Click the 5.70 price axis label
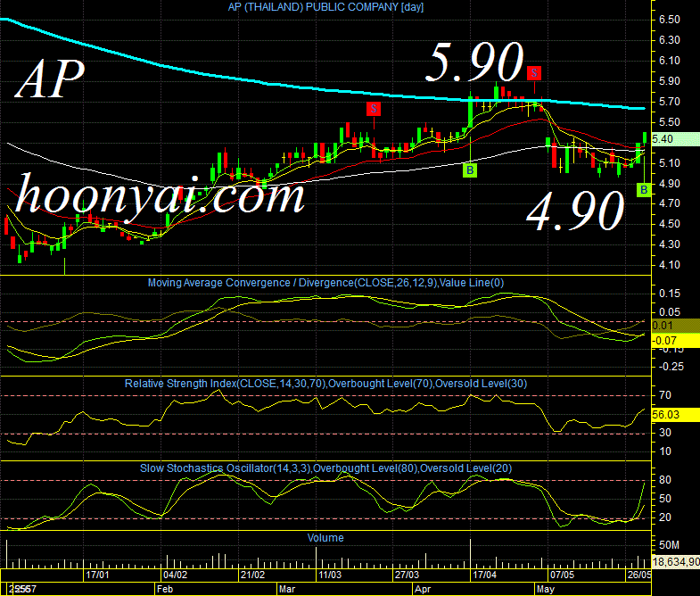700x596 pixels. 669,102
